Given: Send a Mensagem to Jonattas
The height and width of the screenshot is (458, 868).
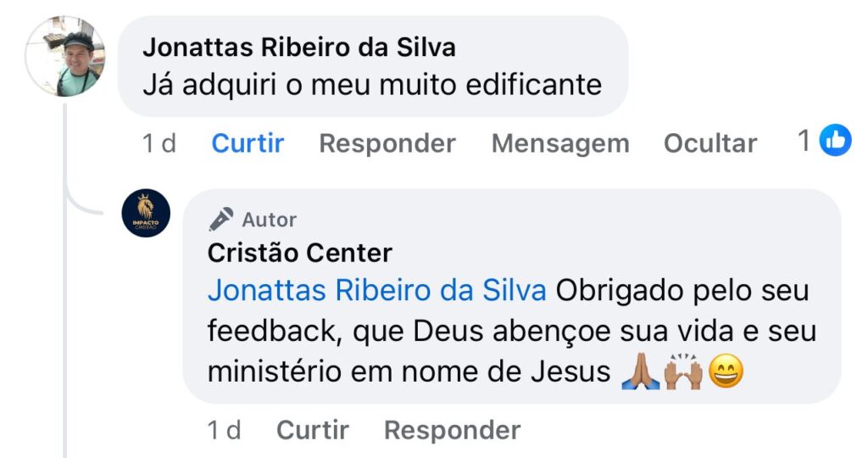Looking at the screenshot, I should (x=559, y=143).
